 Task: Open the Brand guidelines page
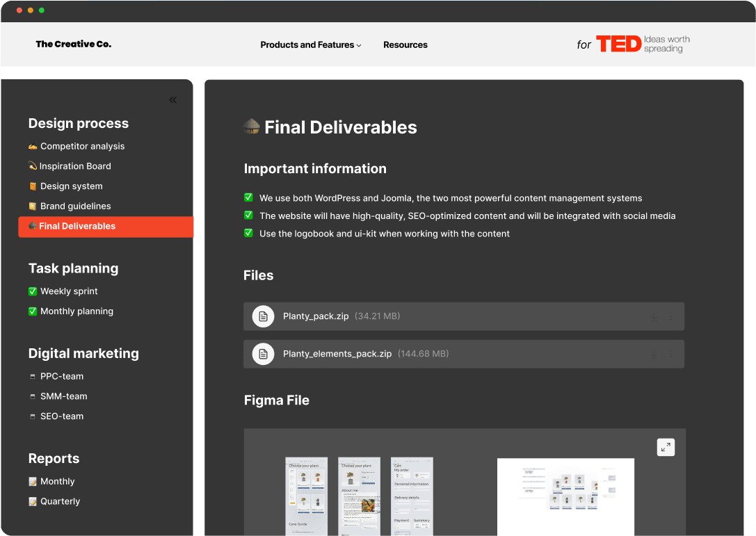click(x=75, y=206)
